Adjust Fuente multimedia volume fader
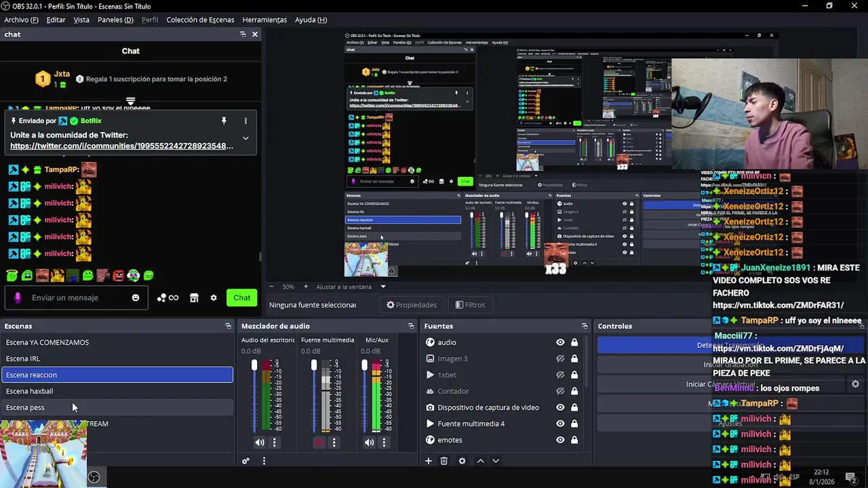The height and width of the screenshot is (488, 868). pos(313,366)
